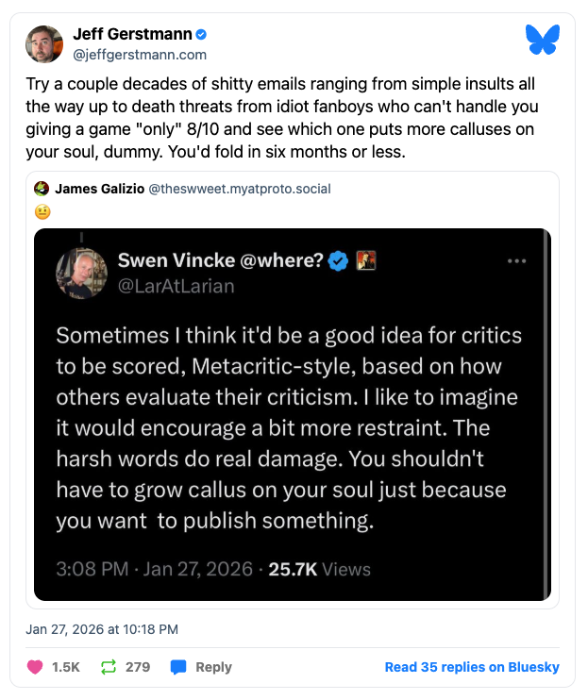Like the post with the heart icon

click(x=36, y=667)
